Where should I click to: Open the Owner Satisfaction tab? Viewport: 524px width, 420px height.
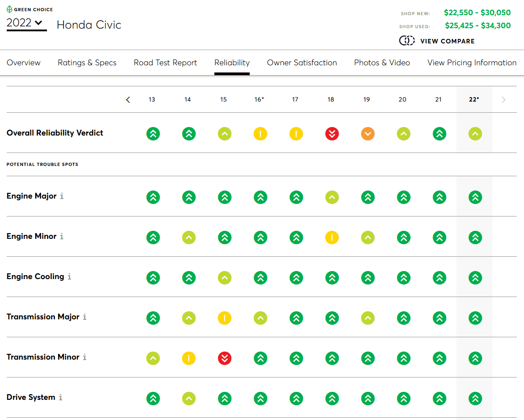coord(302,63)
